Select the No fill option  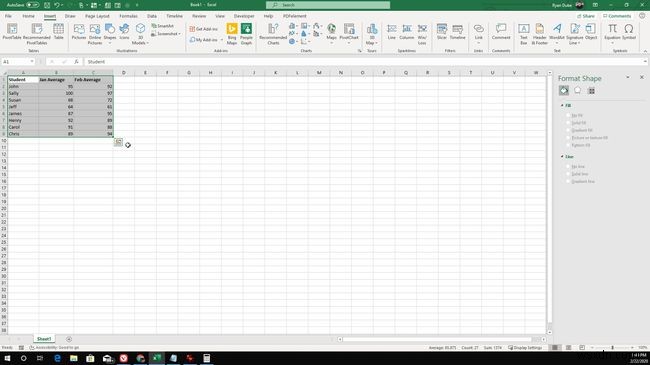pos(575,115)
